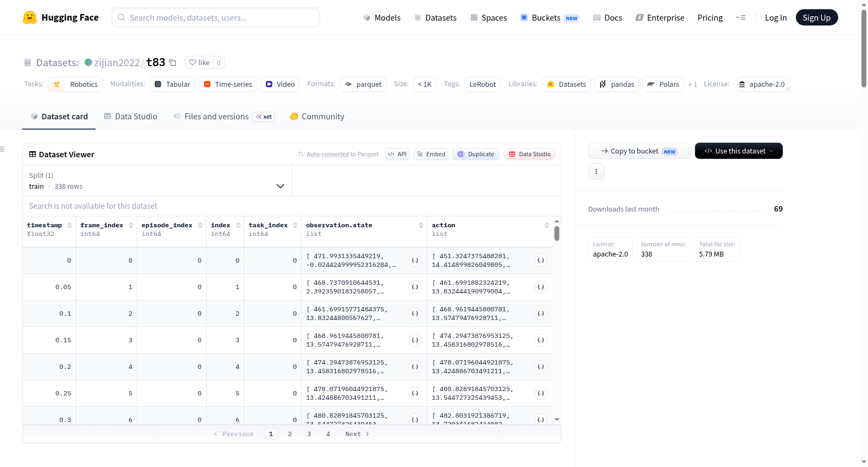Go to Spaces in the top navigation
The height and width of the screenshot is (467, 868).
(489, 17)
